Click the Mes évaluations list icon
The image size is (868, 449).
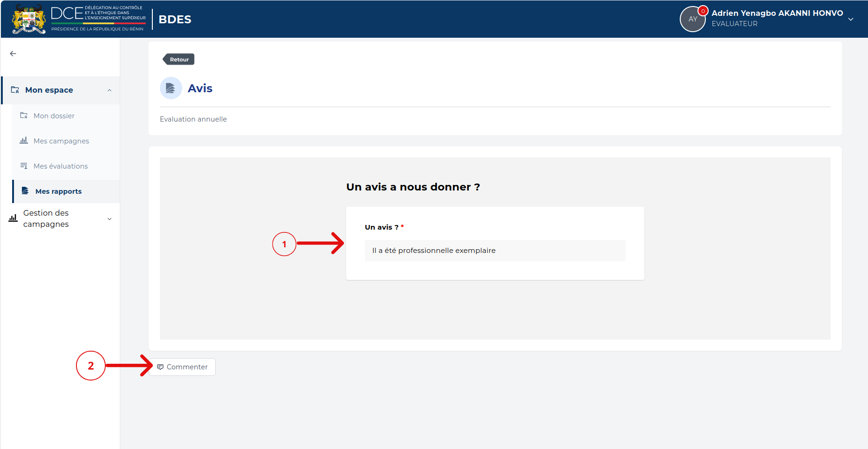(x=24, y=166)
